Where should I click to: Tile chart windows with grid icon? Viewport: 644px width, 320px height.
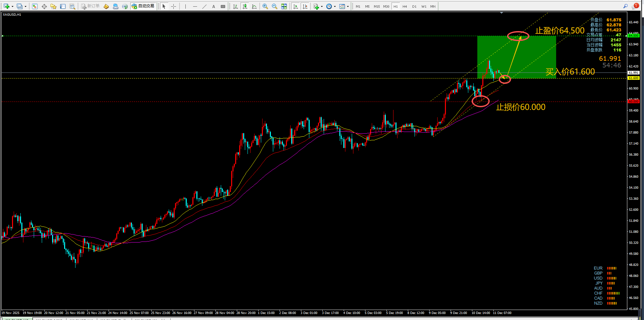[284, 6]
